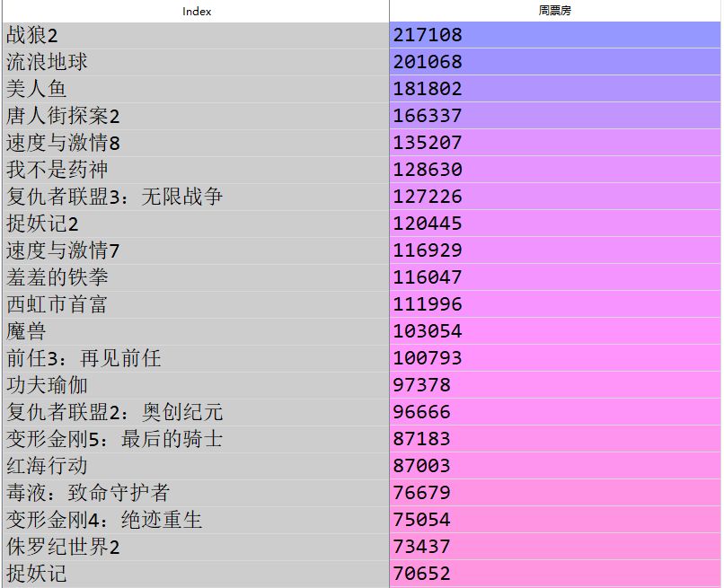This screenshot has height=588, width=724.
Task: Select the row label 流浪地球
Action: point(196,62)
